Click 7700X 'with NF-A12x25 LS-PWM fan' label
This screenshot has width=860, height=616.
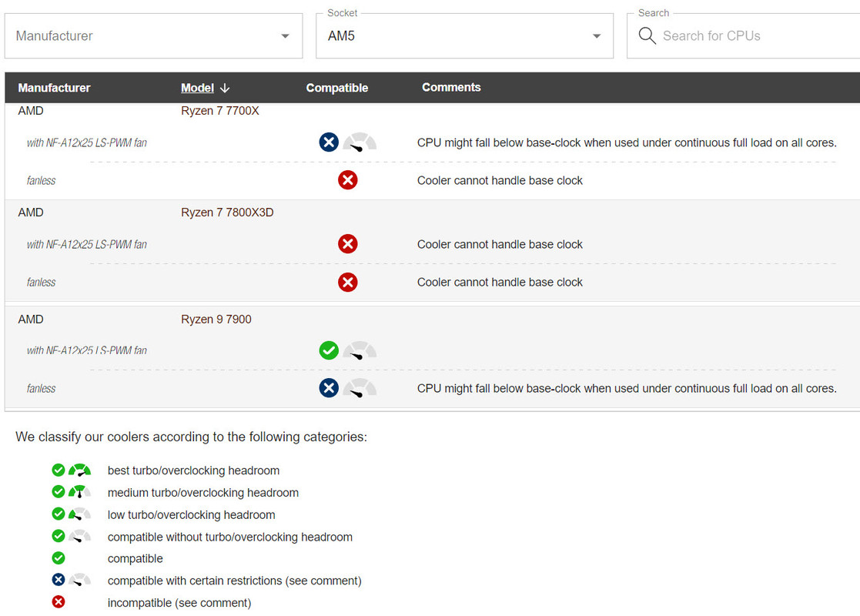pos(87,142)
